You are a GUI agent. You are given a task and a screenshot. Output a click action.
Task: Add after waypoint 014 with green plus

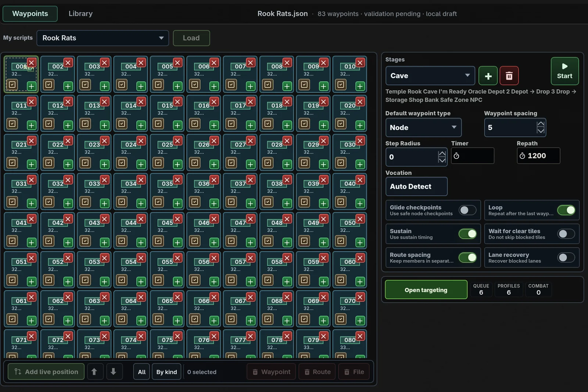(x=141, y=125)
